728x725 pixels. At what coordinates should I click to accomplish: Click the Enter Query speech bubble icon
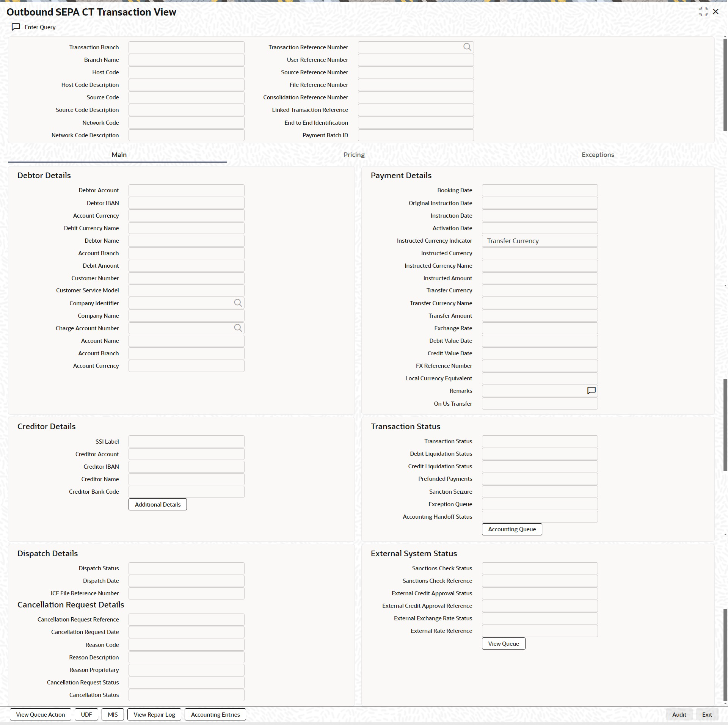pyautogui.click(x=16, y=27)
